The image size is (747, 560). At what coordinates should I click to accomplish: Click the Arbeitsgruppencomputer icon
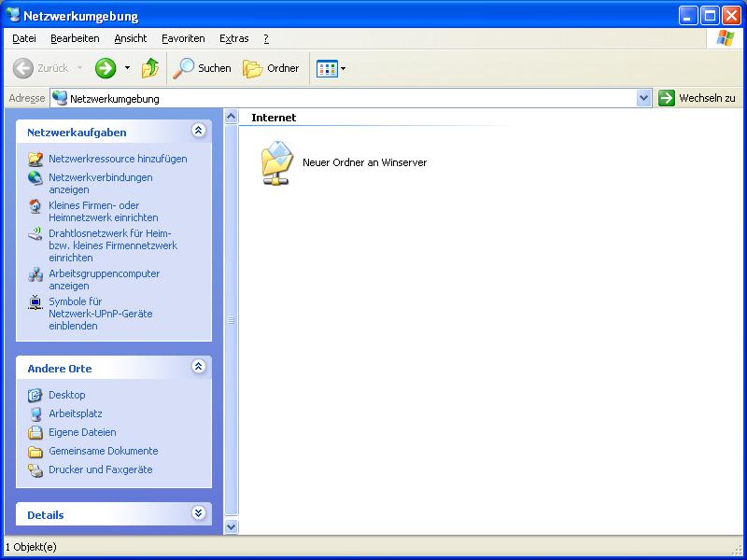35,274
